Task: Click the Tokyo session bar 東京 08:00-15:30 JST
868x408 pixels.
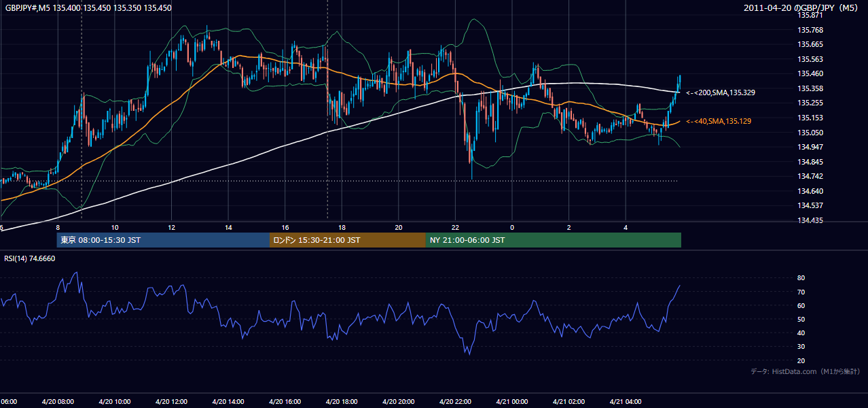Action: pyautogui.click(x=163, y=240)
